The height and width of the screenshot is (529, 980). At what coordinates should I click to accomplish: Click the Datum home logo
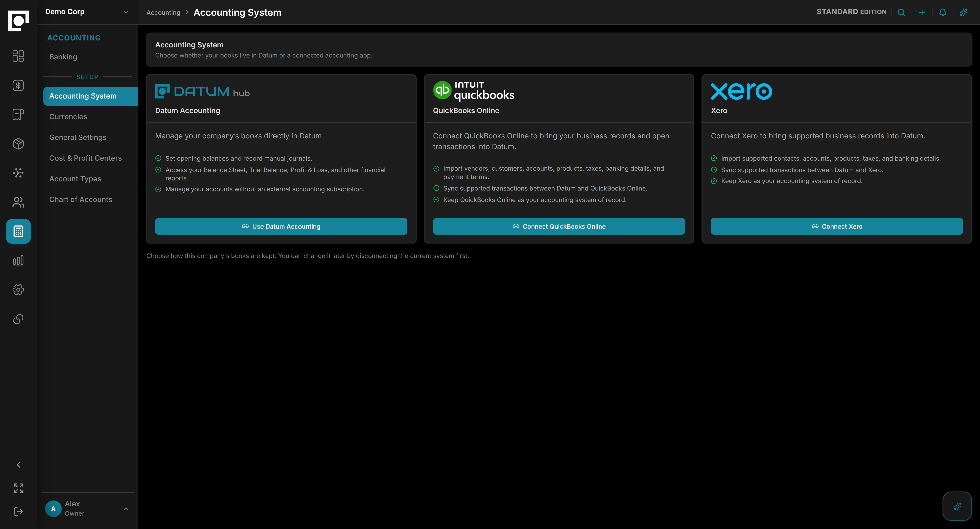18,21
